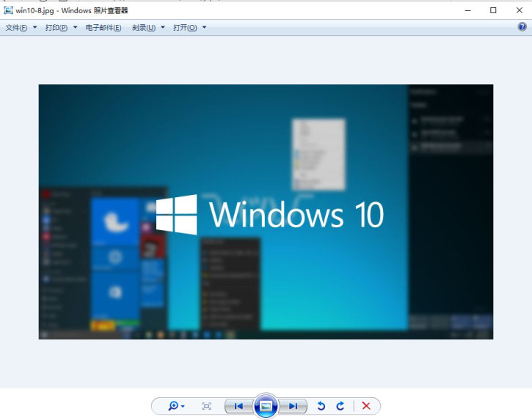Click the magnifier zoom tool
The width and height of the screenshot is (532, 420).
tap(176, 406)
